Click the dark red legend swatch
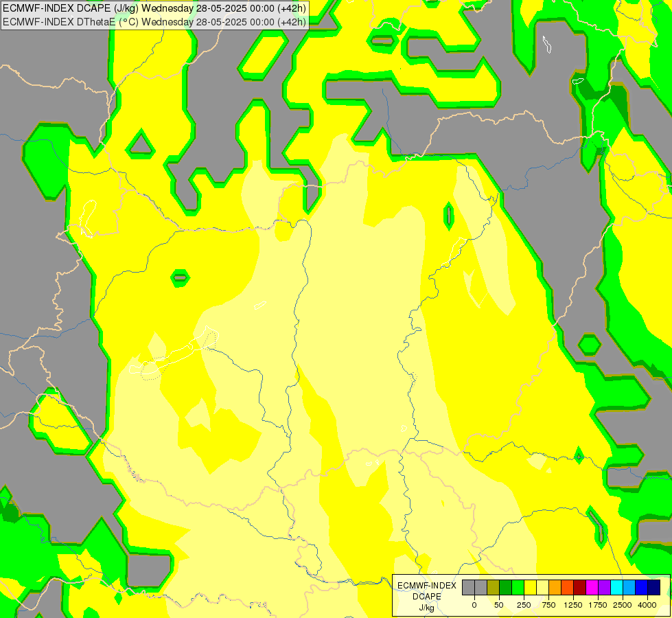Screen dimensions: 672x618 pos(580,588)
